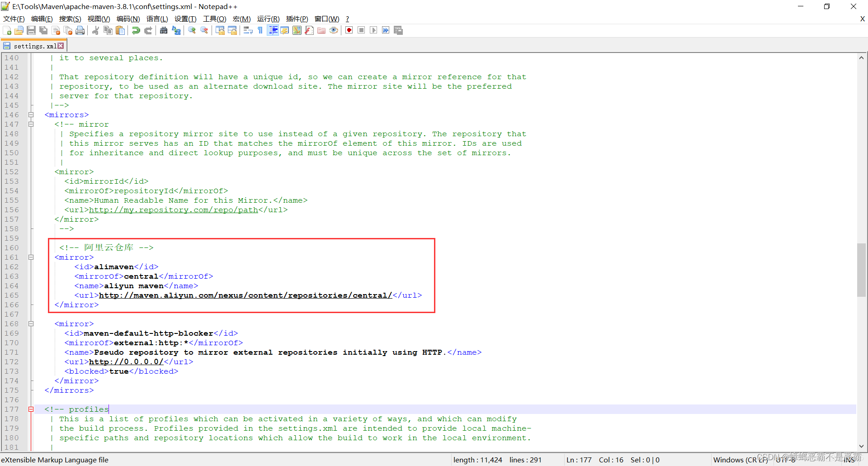The image size is (868, 466).
Task: Start macro recording with the red dot
Action: (x=349, y=30)
